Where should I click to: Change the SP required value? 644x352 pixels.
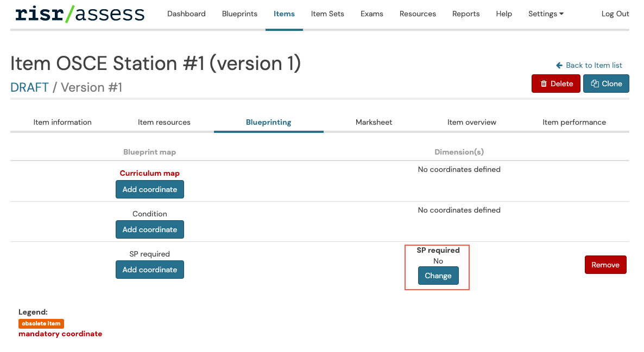tap(438, 276)
